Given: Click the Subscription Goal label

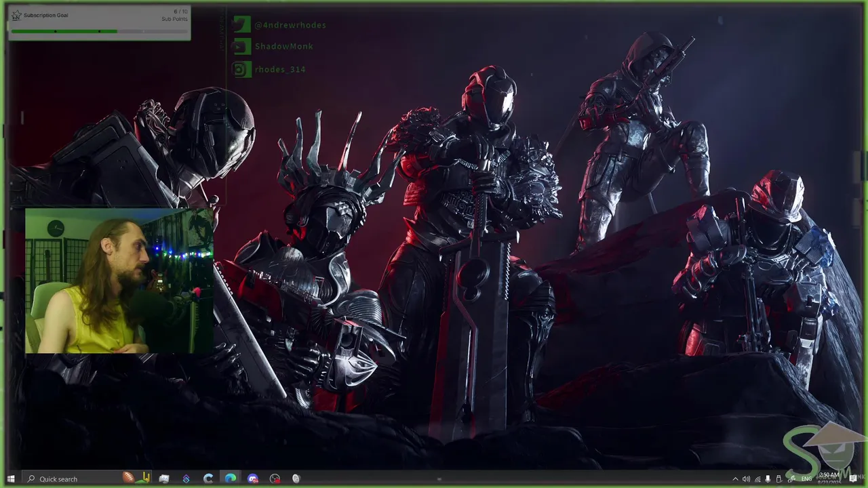Looking at the screenshot, I should coord(45,15).
